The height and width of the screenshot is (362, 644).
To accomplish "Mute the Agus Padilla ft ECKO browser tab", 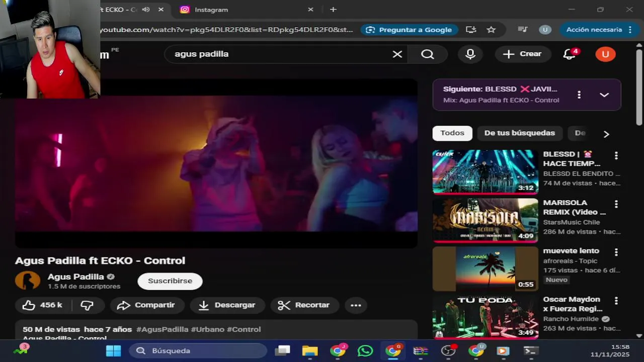I will 146,10.
